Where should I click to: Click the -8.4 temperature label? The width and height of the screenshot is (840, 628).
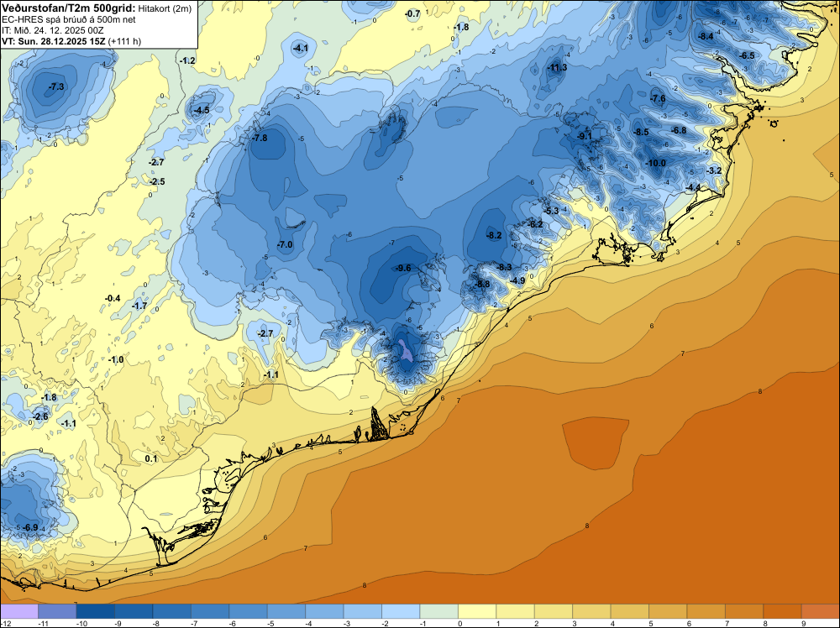click(x=706, y=36)
